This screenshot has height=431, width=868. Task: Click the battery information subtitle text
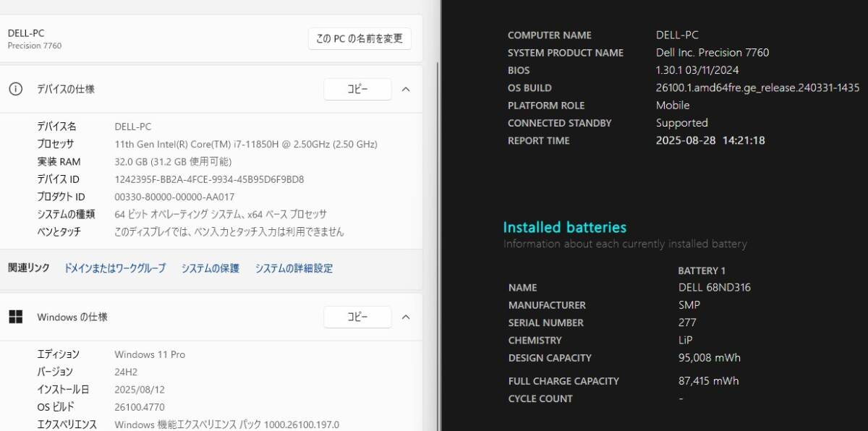[x=625, y=244]
